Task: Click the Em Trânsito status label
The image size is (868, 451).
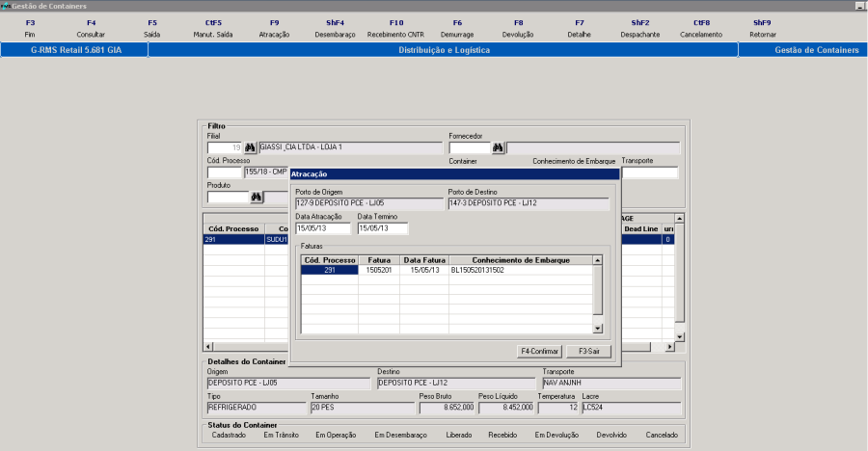Action: pyautogui.click(x=281, y=435)
